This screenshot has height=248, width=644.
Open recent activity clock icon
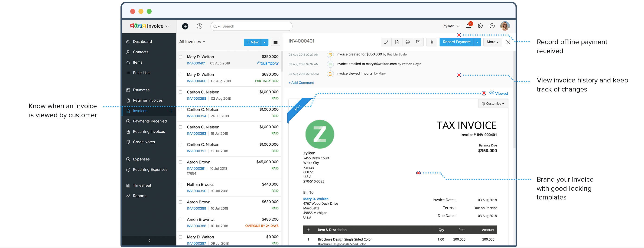[x=199, y=26]
